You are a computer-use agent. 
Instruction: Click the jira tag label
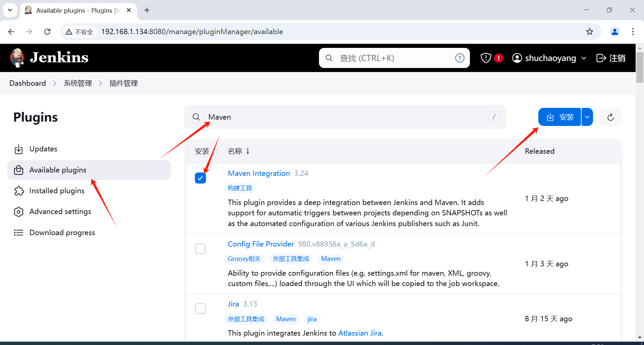pos(312,319)
